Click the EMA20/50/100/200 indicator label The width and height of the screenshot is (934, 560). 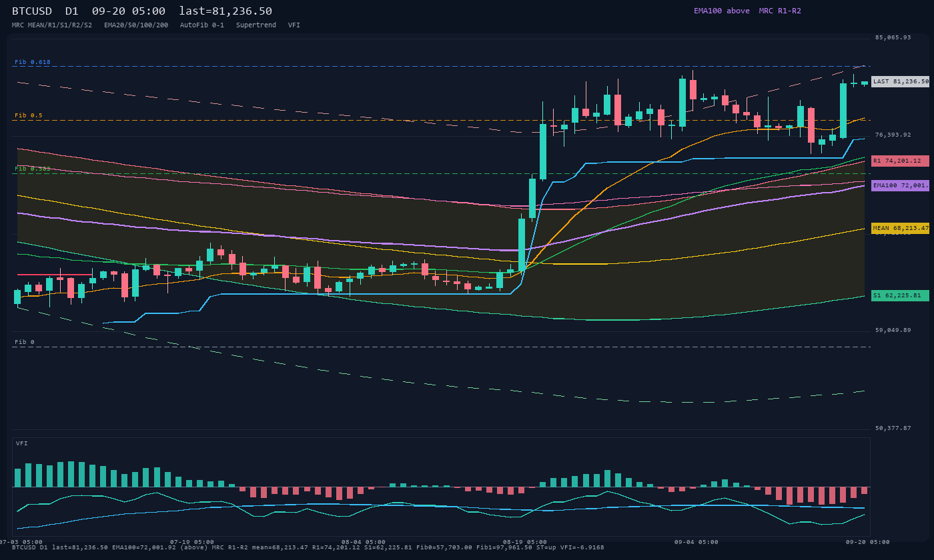pyautogui.click(x=136, y=25)
